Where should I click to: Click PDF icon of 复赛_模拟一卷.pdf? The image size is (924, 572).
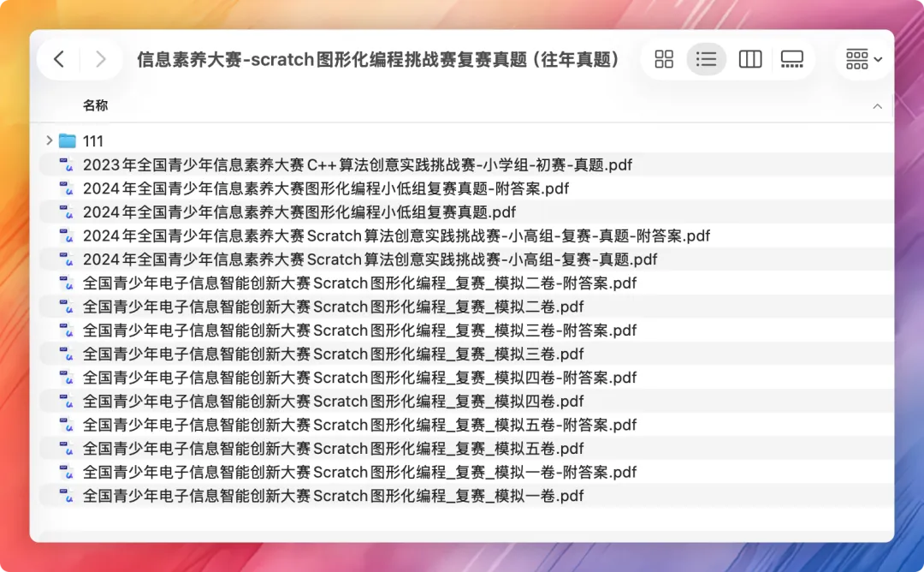(67, 495)
